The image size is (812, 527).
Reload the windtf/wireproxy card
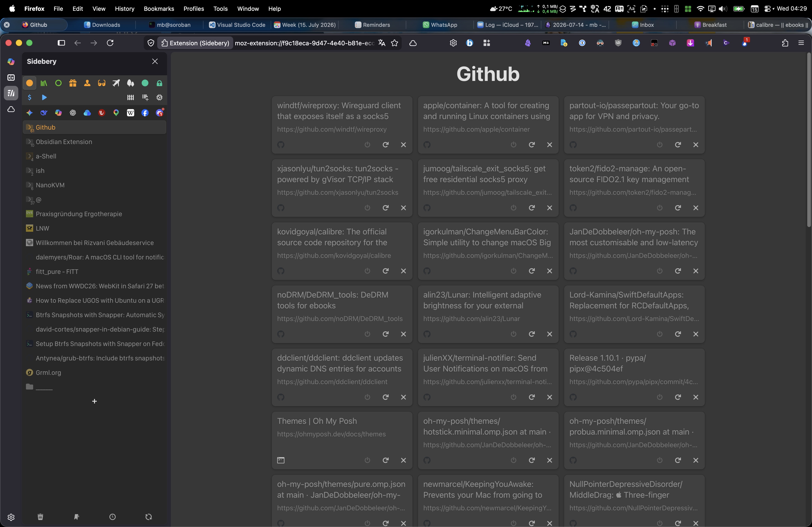(385, 144)
